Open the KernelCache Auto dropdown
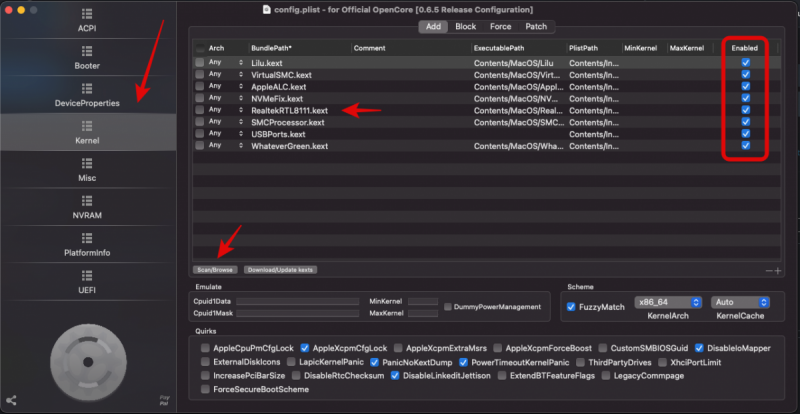 740,302
